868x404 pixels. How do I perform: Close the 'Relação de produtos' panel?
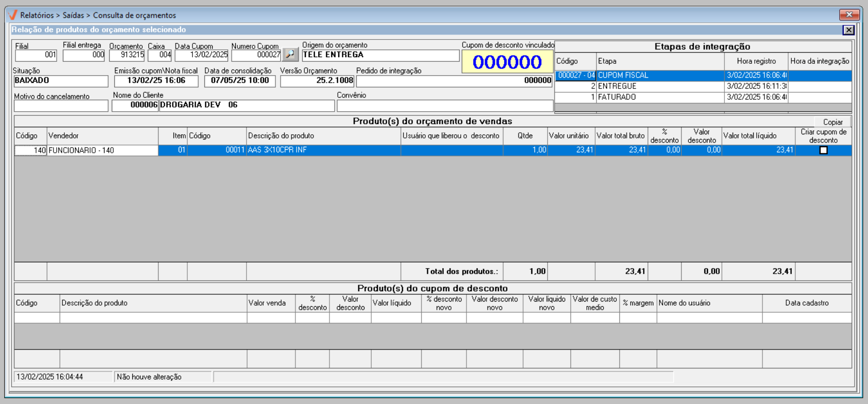848,30
